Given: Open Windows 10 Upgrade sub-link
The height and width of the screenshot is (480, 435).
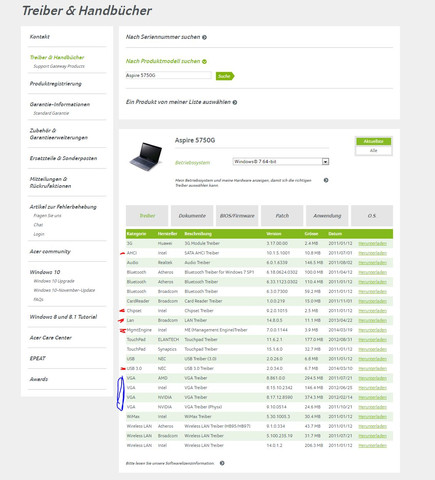Looking at the screenshot, I should [x=54, y=281].
